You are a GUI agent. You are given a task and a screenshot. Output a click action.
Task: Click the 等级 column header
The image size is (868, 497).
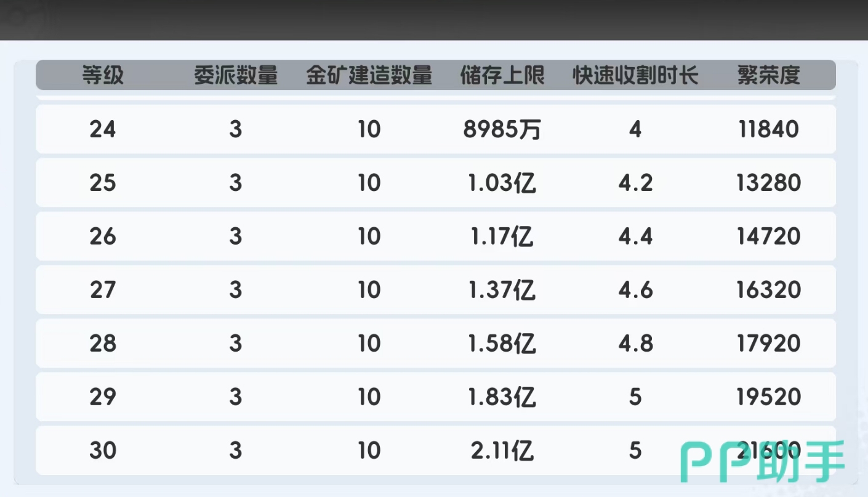[103, 76]
